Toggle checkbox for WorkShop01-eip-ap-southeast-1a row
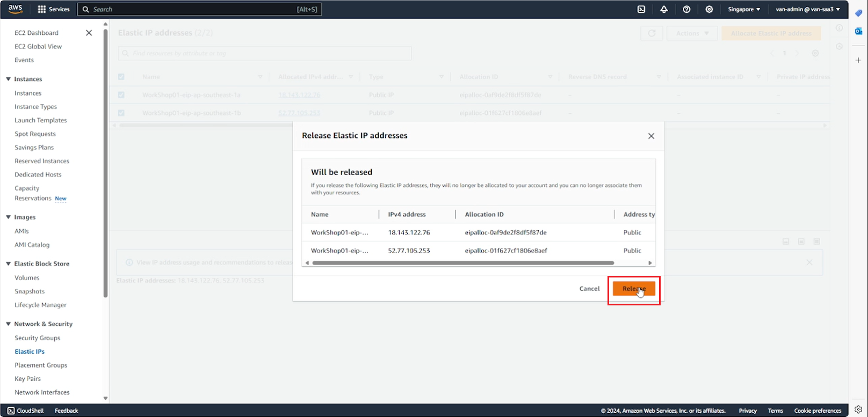This screenshot has height=417, width=868. (121, 95)
